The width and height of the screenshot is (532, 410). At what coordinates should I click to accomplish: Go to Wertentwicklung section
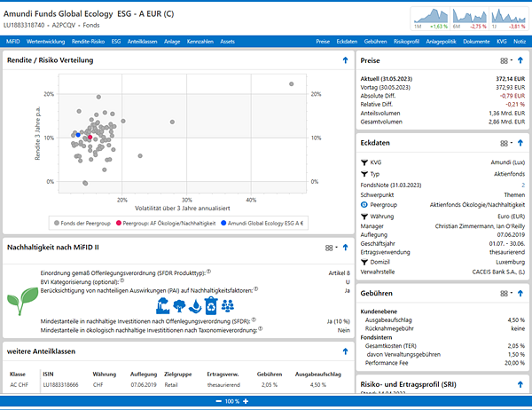pos(45,42)
